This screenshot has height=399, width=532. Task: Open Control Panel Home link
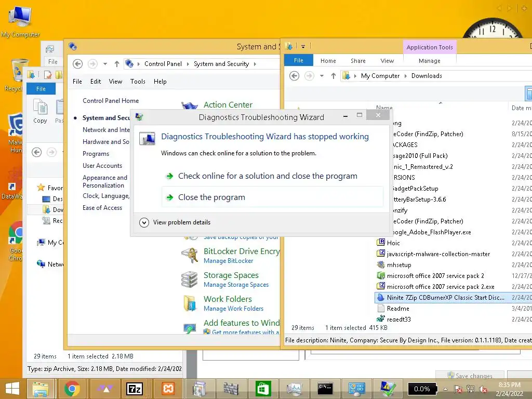[111, 101]
